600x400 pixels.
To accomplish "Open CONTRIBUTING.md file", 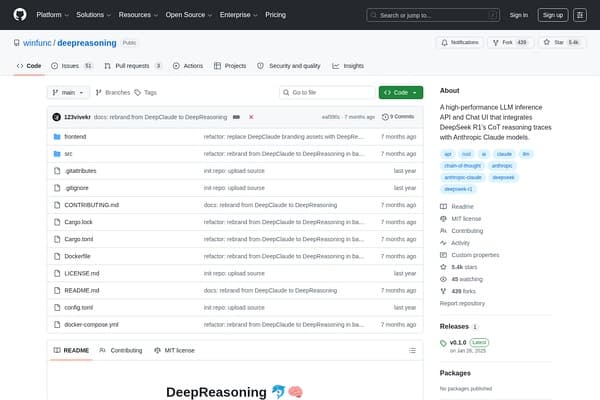I will (91, 205).
